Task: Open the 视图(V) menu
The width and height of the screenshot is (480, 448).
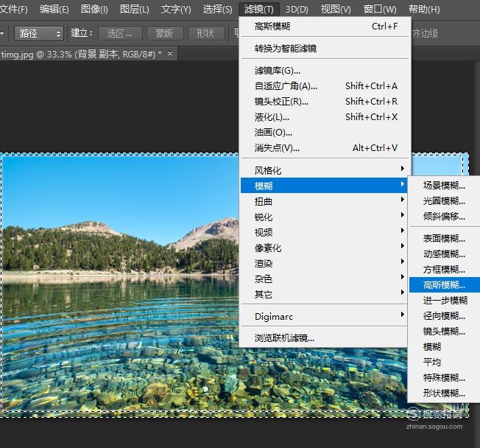Action: [336, 9]
